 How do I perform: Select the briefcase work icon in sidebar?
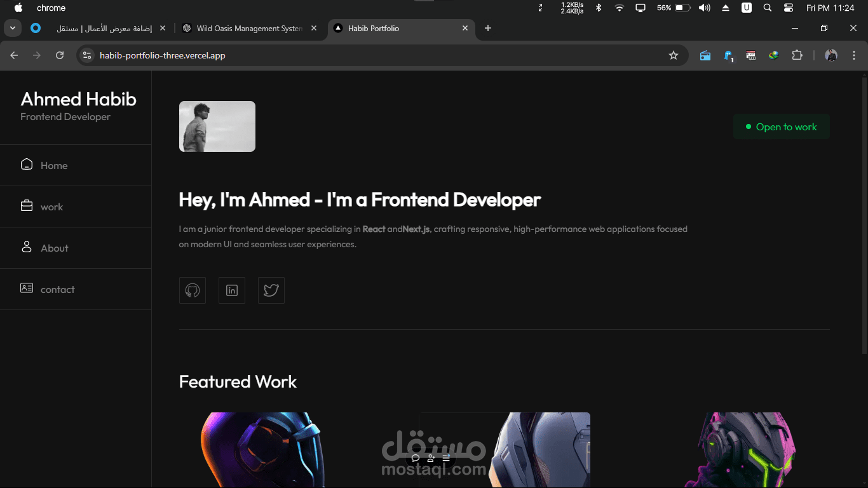coord(26,205)
